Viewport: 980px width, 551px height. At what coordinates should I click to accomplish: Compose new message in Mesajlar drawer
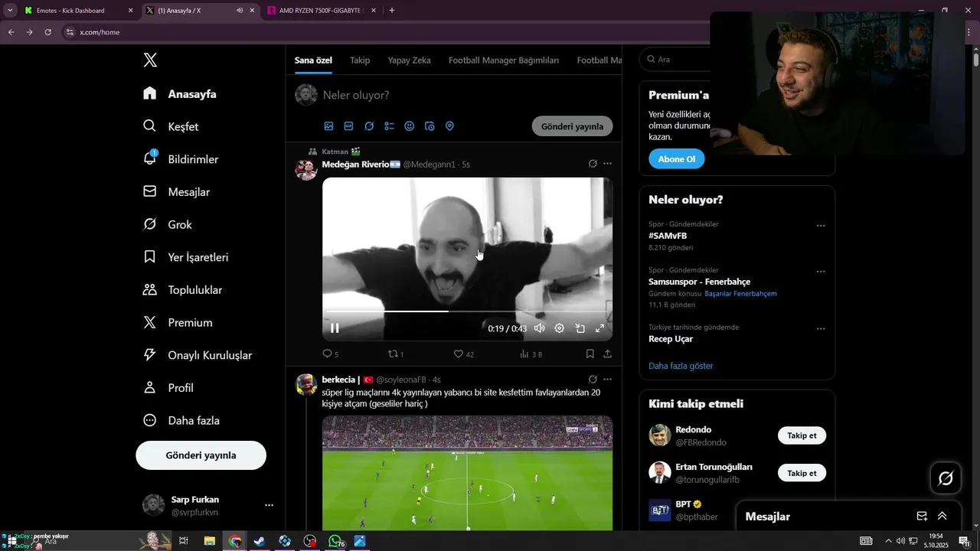pyautogui.click(x=922, y=517)
